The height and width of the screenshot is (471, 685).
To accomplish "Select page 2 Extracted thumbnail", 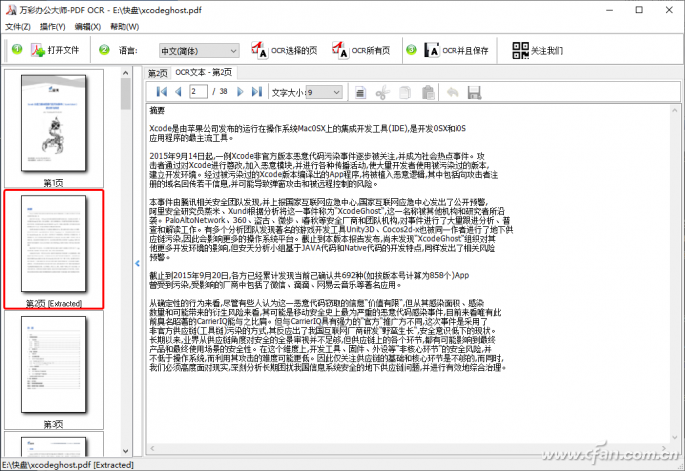I will (x=54, y=249).
